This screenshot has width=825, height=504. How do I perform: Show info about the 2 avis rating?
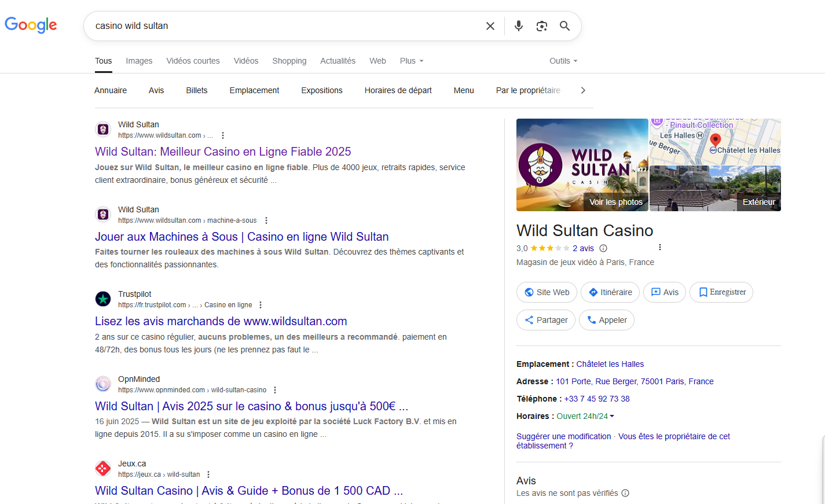603,248
